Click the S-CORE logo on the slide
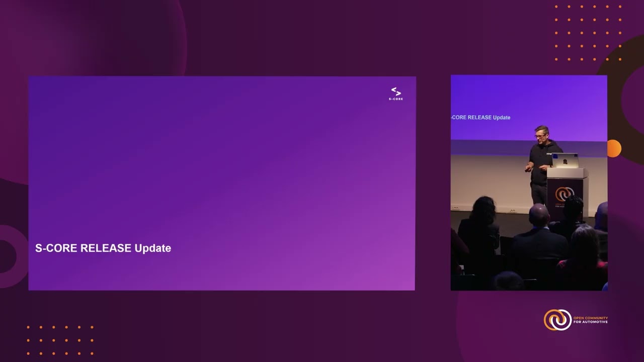The image size is (644, 362). pyautogui.click(x=396, y=94)
